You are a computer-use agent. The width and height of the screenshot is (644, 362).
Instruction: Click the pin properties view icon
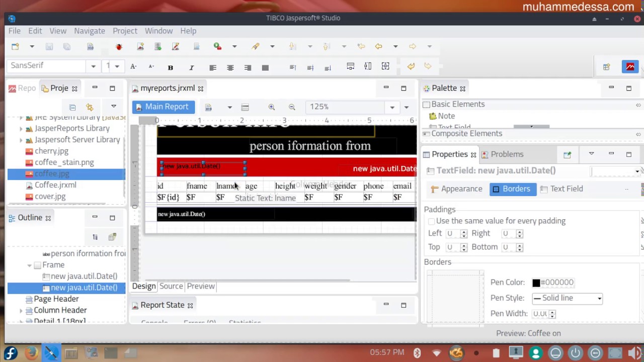tap(567, 155)
